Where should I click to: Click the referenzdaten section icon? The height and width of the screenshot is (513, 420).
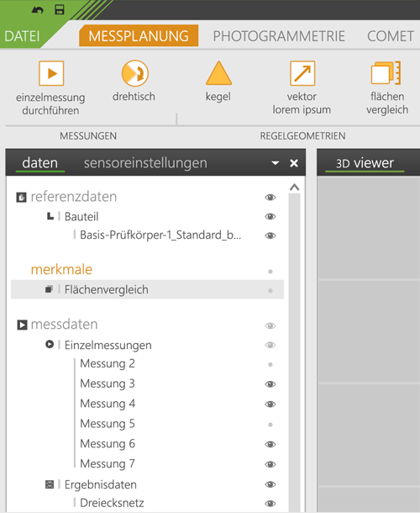tap(21, 198)
